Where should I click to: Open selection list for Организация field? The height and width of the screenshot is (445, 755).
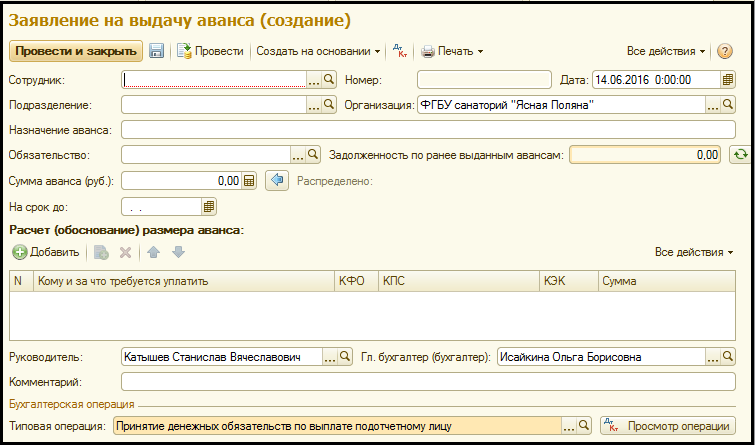click(713, 104)
